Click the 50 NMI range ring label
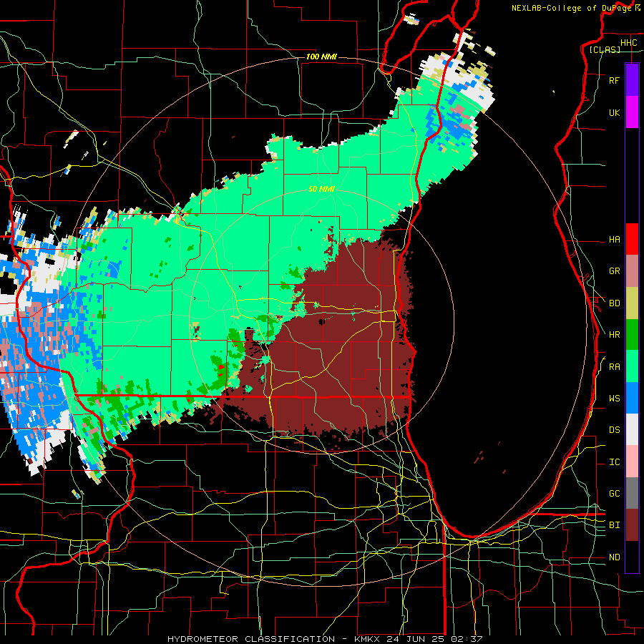 pyautogui.click(x=321, y=189)
